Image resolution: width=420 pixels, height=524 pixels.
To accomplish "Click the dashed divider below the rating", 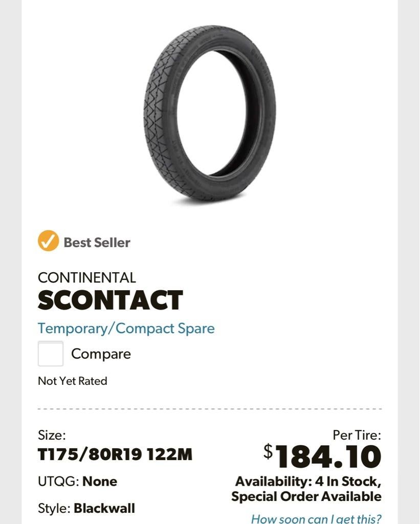I will click(210, 409).
